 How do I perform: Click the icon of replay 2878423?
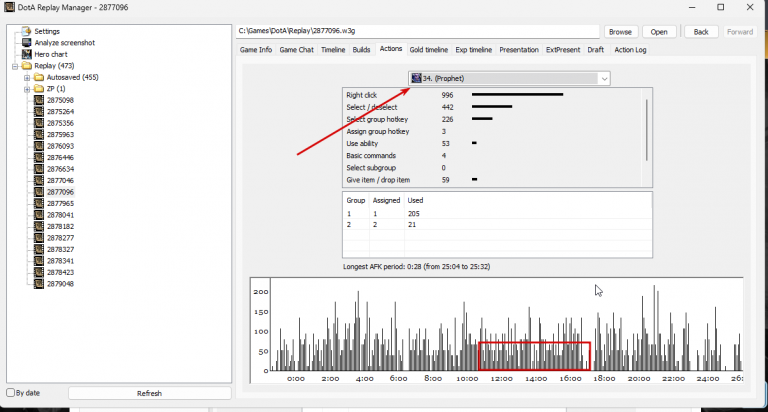coord(39,272)
